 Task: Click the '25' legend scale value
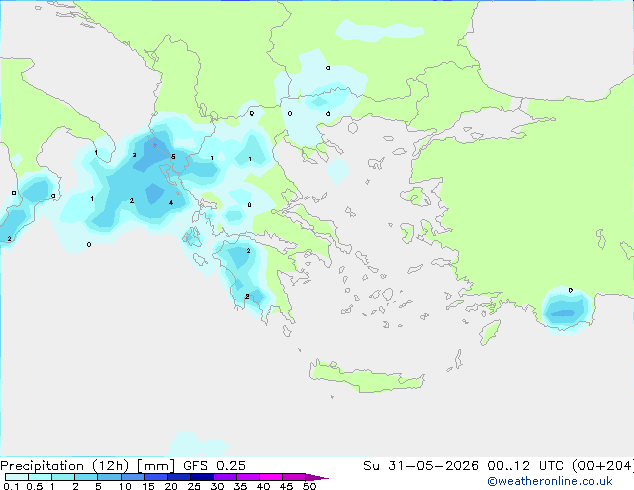[194, 486]
